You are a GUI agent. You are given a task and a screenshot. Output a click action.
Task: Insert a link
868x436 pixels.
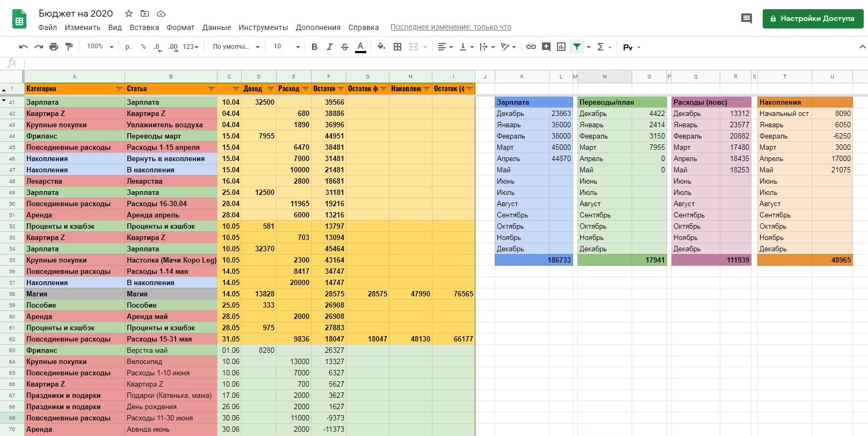(531, 47)
